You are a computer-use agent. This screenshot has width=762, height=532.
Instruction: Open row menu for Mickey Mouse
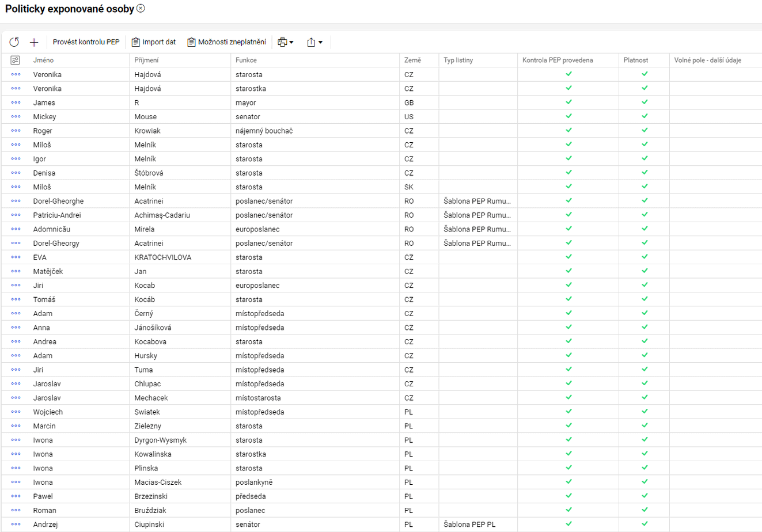[16, 116]
